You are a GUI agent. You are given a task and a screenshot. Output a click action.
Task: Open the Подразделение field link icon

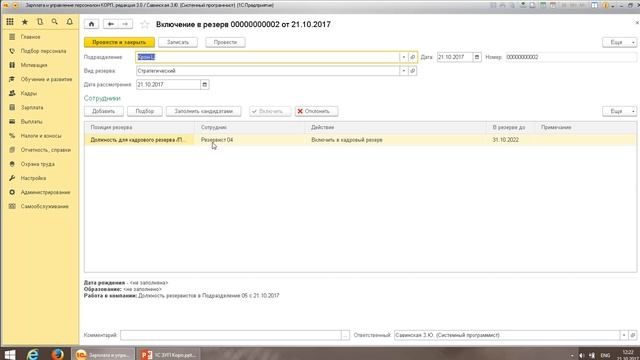(x=413, y=57)
